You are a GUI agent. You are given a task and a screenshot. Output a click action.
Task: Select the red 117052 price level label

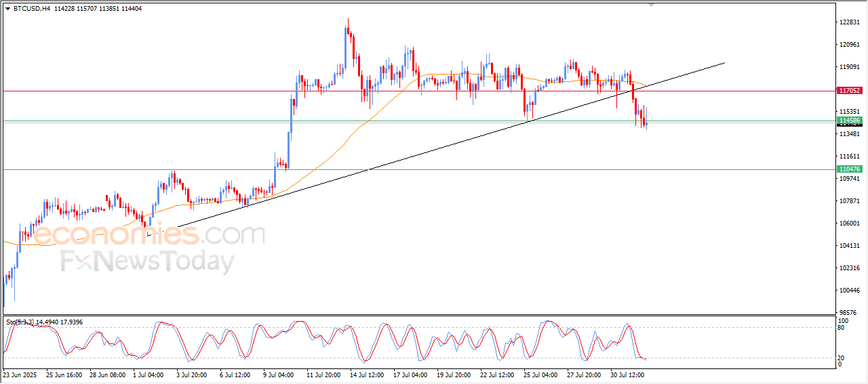click(850, 90)
